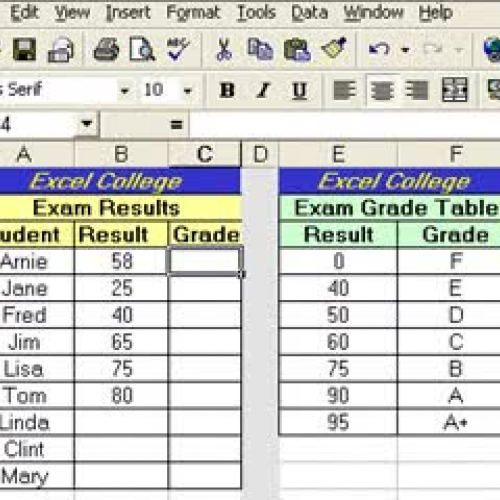The width and height of the screenshot is (500, 500).
Task: Click the Save floppy disk icon
Action: (24, 49)
